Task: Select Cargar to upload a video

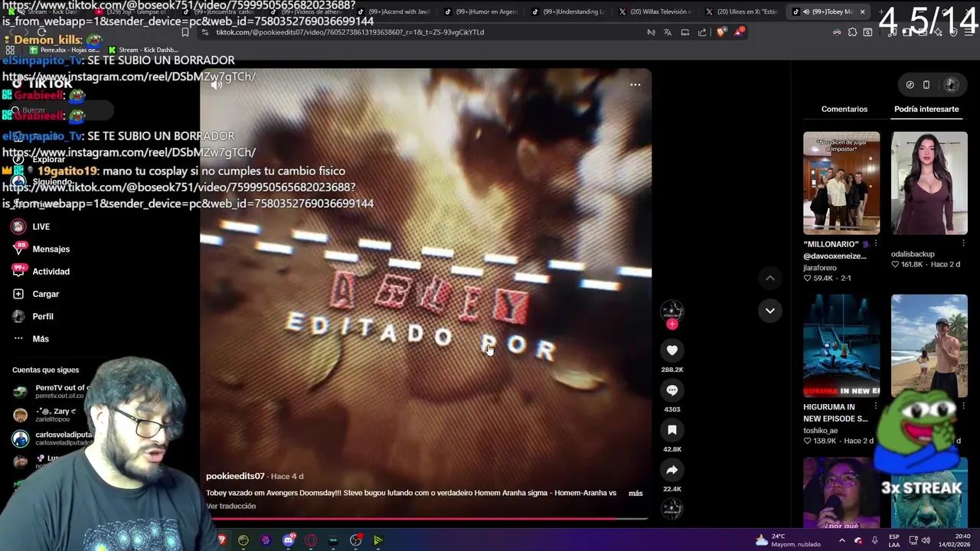Action: tap(35, 294)
